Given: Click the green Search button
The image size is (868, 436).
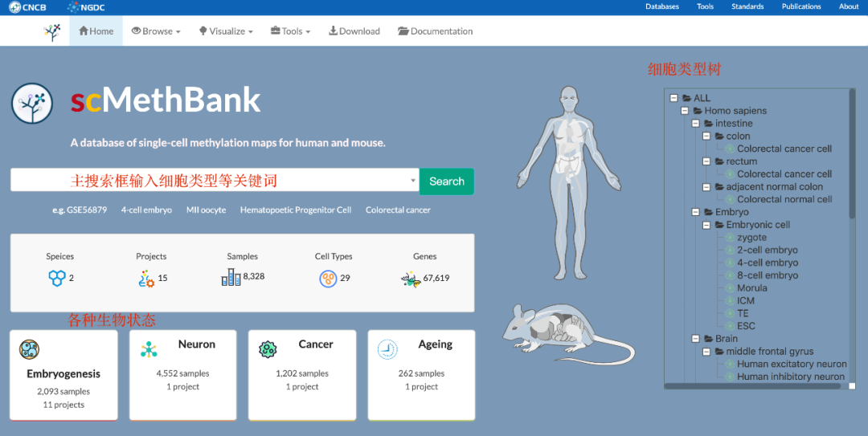Looking at the screenshot, I should tap(447, 181).
